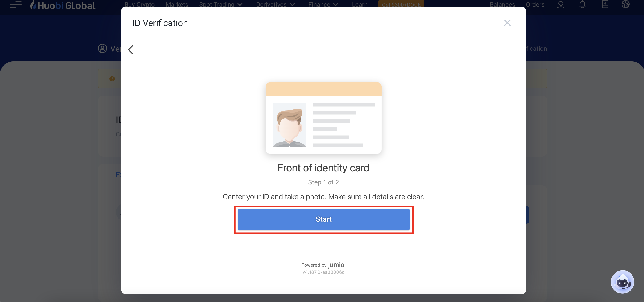The width and height of the screenshot is (644, 302).
Task: Expand the Derivatives dropdown
Action: pyautogui.click(x=275, y=4)
